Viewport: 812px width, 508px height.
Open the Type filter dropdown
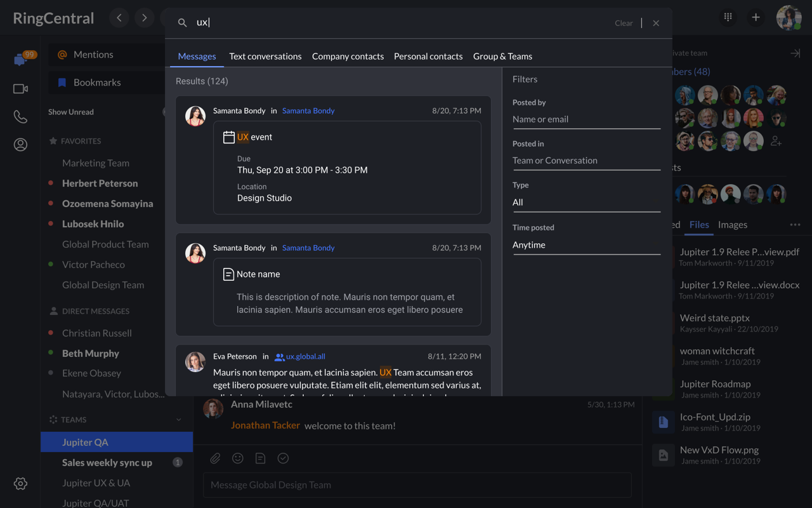pyautogui.click(x=586, y=203)
